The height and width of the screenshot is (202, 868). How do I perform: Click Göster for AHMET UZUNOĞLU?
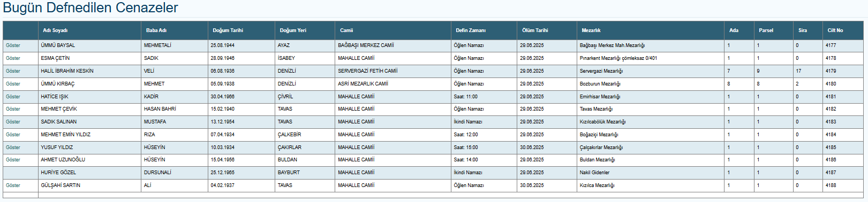(x=13, y=160)
